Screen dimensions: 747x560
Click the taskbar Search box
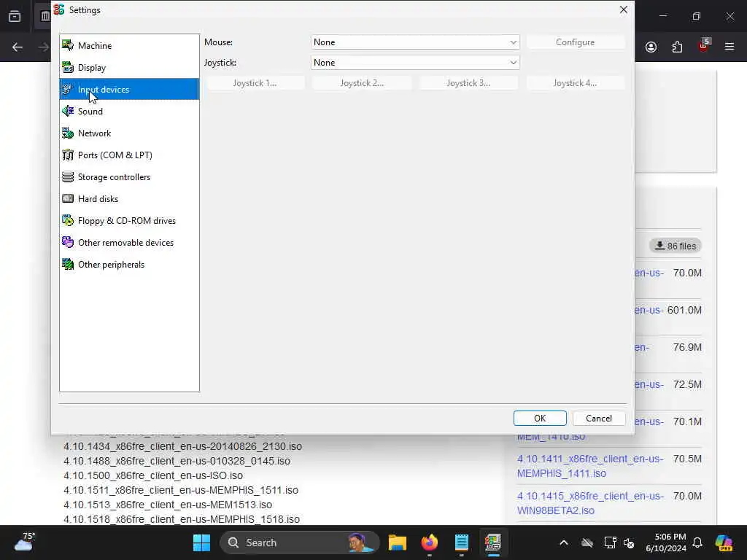pyautogui.click(x=299, y=542)
